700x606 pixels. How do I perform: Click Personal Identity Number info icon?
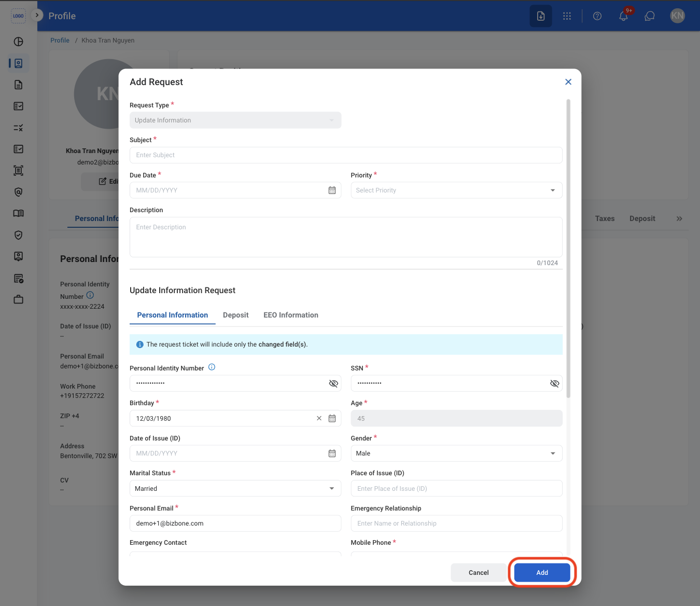pyautogui.click(x=212, y=367)
